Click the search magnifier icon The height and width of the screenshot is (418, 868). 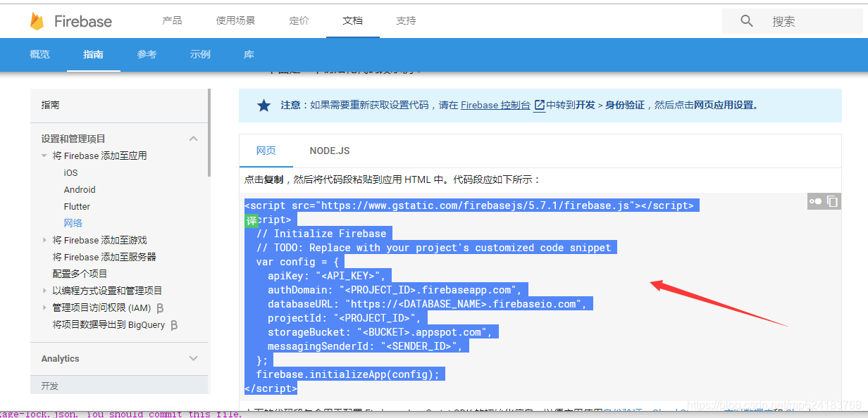click(747, 21)
